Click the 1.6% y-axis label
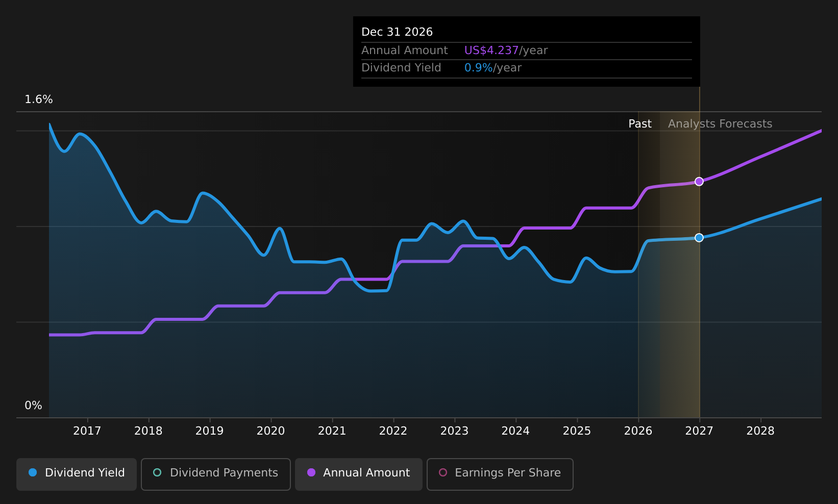Screen dimensions: 838x504 tap(39, 99)
